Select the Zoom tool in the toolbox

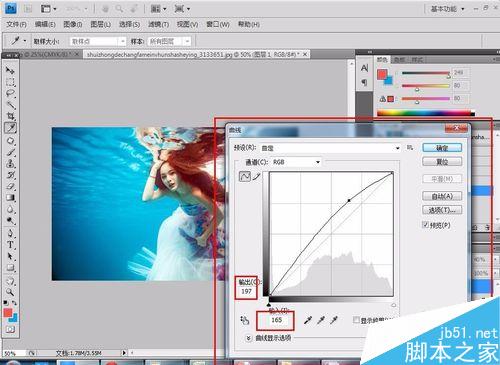click(x=10, y=292)
